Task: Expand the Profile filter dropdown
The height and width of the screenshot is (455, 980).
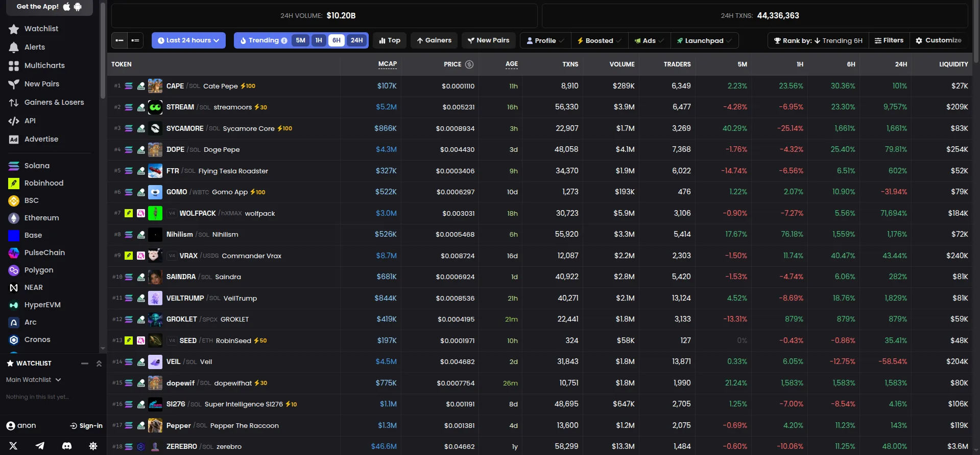Action: (x=545, y=40)
